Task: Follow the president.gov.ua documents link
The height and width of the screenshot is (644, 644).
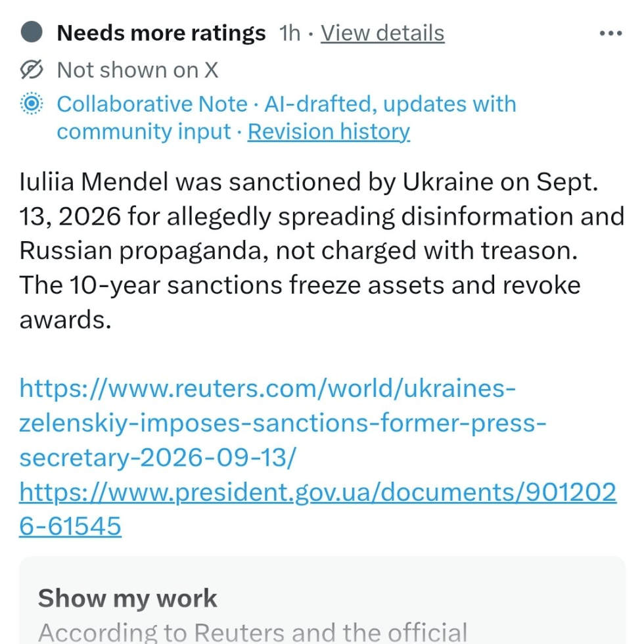Action: pos(317,509)
